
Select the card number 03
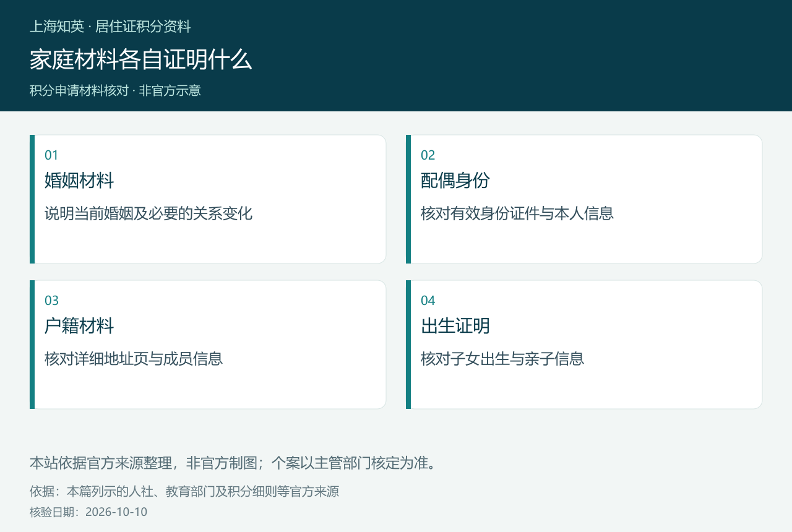52,301
